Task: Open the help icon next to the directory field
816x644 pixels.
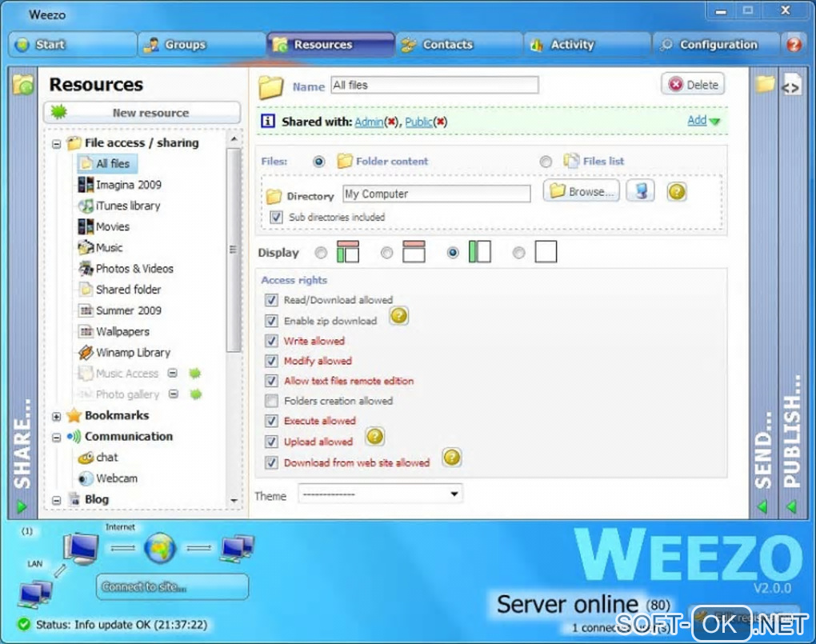Action: click(x=677, y=191)
